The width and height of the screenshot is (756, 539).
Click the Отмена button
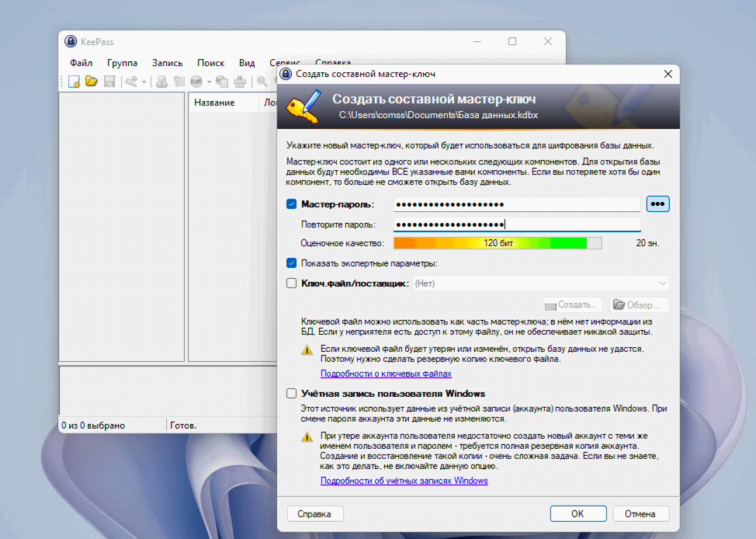click(x=640, y=514)
